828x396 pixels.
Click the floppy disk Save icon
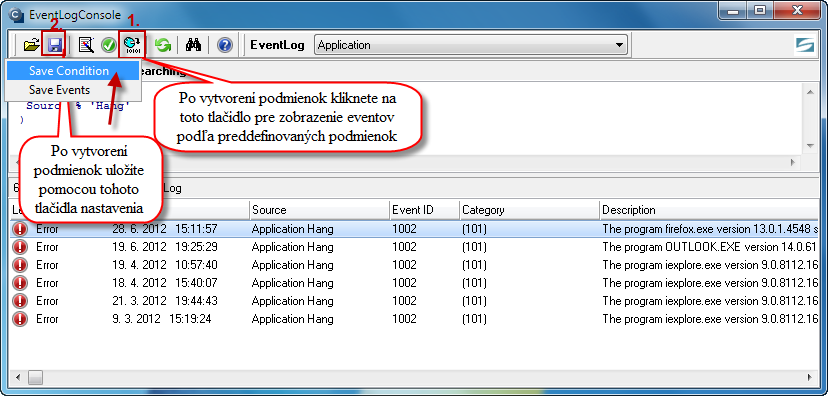pyautogui.click(x=55, y=45)
